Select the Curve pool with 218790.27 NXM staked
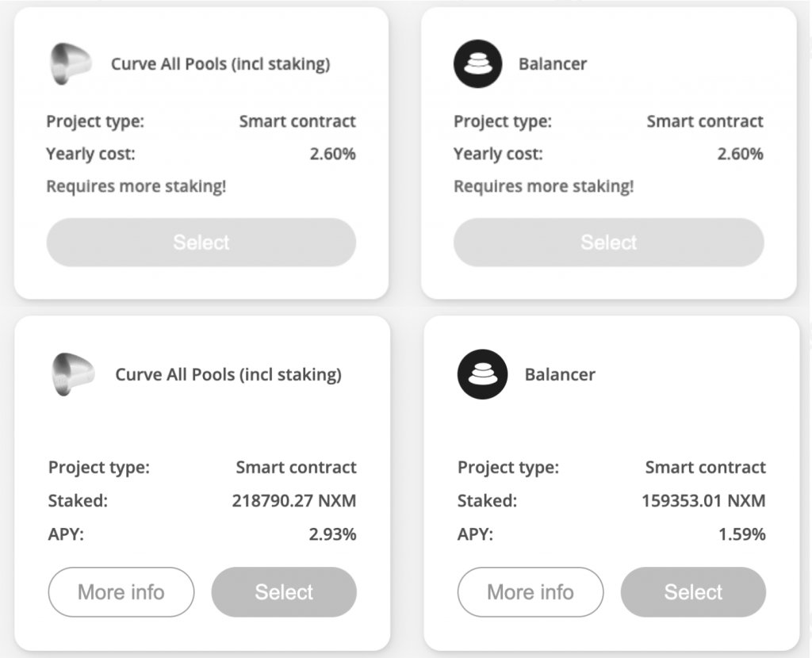This screenshot has width=812, height=658. pyautogui.click(x=284, y=592)
